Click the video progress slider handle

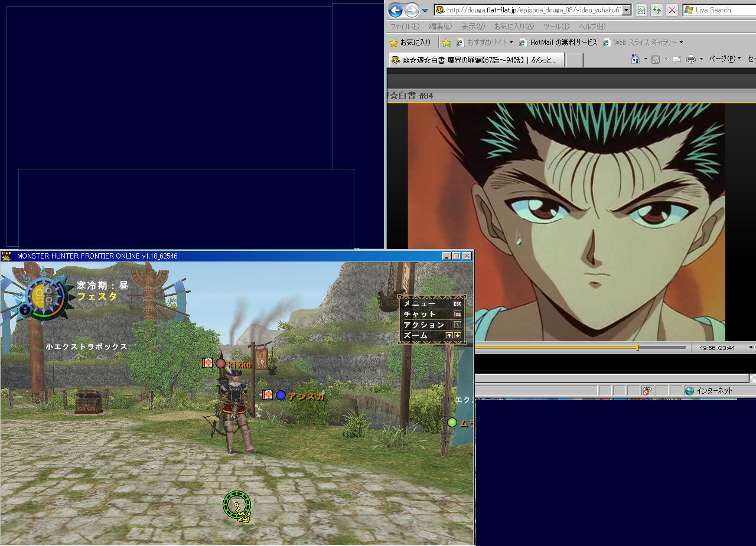pyautogui.click(x=637, y=347)
